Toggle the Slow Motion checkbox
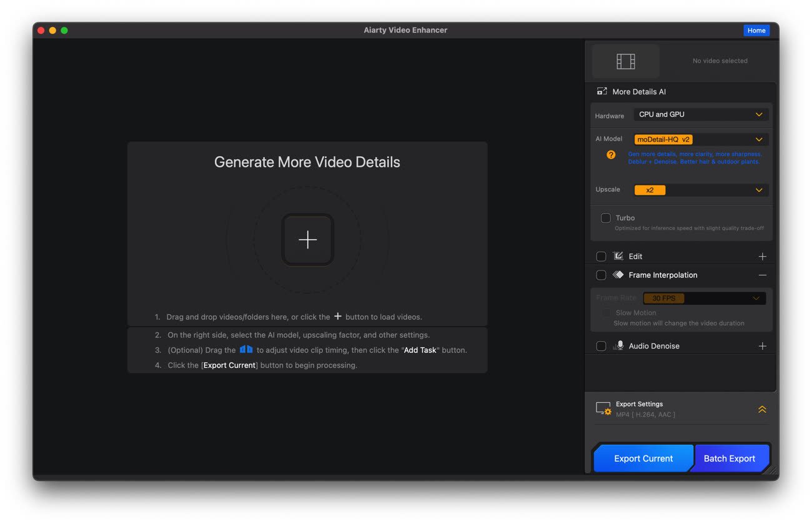 pyautogui.click(x=606, y=312)
